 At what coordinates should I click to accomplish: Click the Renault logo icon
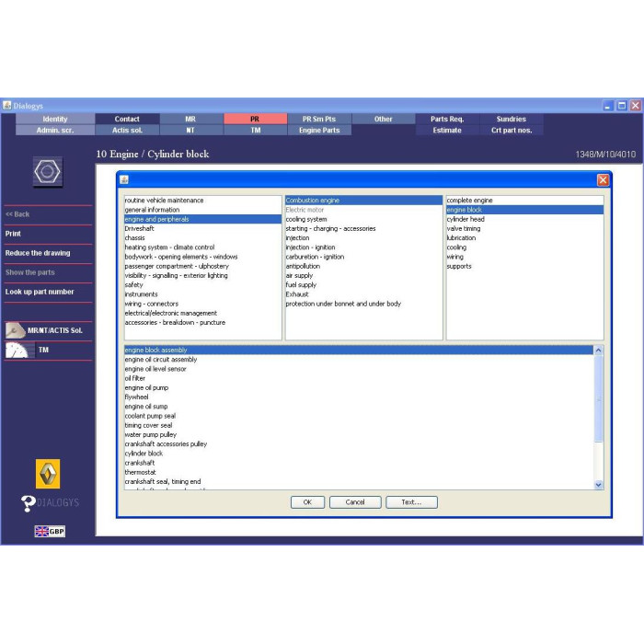tap(48, 474)
